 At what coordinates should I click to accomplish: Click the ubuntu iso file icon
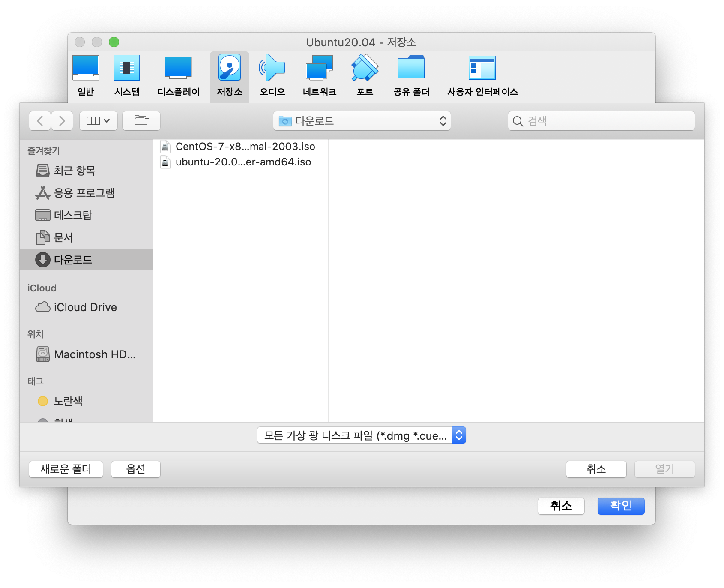click(x=165, y=162)
